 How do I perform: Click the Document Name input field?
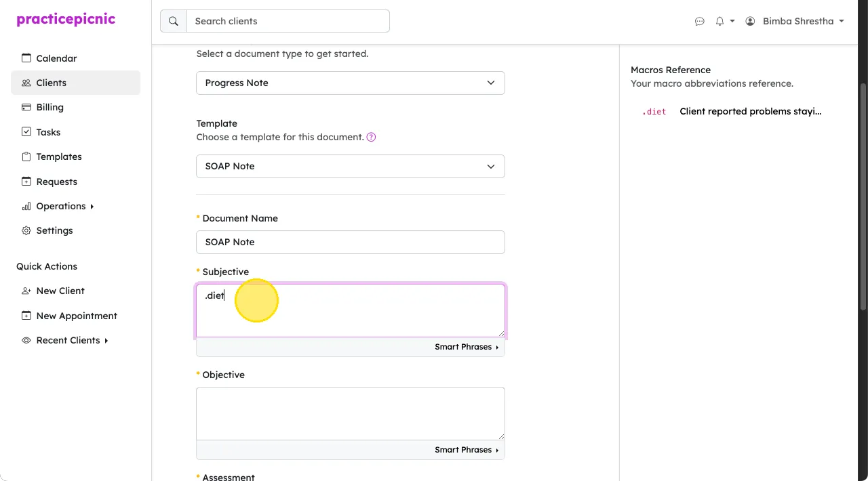click(x=351, y=242)
